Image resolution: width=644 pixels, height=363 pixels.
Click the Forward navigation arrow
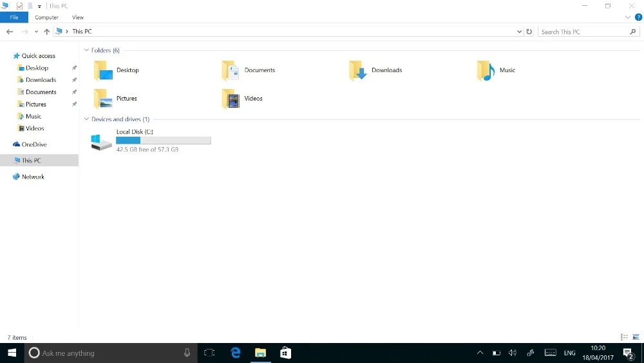[24, 32]
